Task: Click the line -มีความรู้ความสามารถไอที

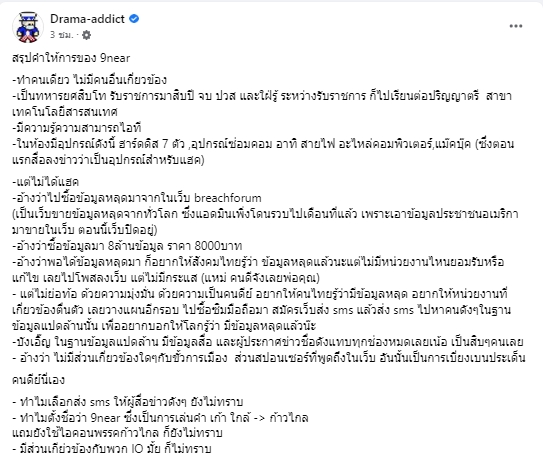Action: 77,128
